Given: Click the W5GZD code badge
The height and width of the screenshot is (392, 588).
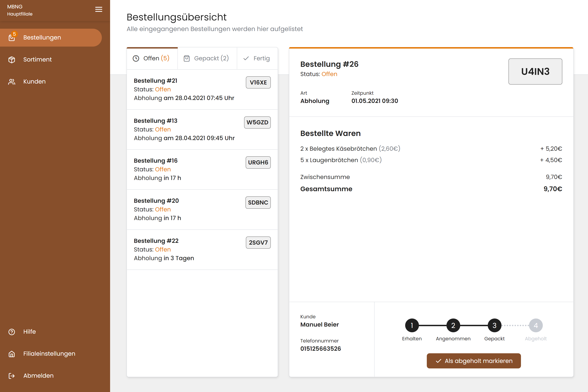Looking at the screenshot, I should coord(257,122).
